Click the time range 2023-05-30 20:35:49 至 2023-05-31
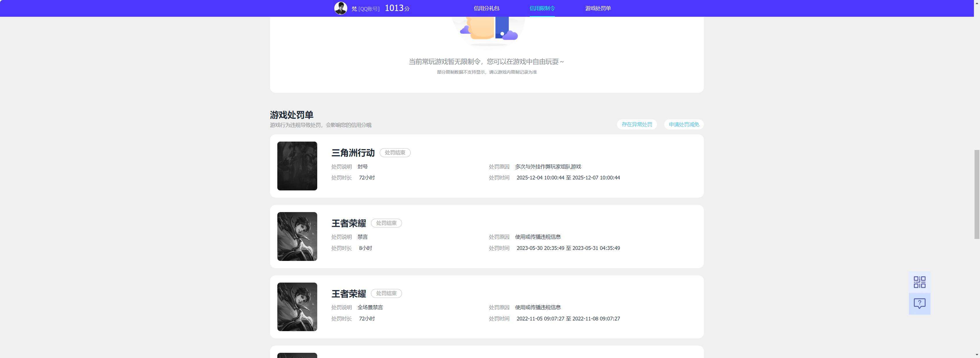980x358 pixels. pyautogui.click(x=569, y=248)
